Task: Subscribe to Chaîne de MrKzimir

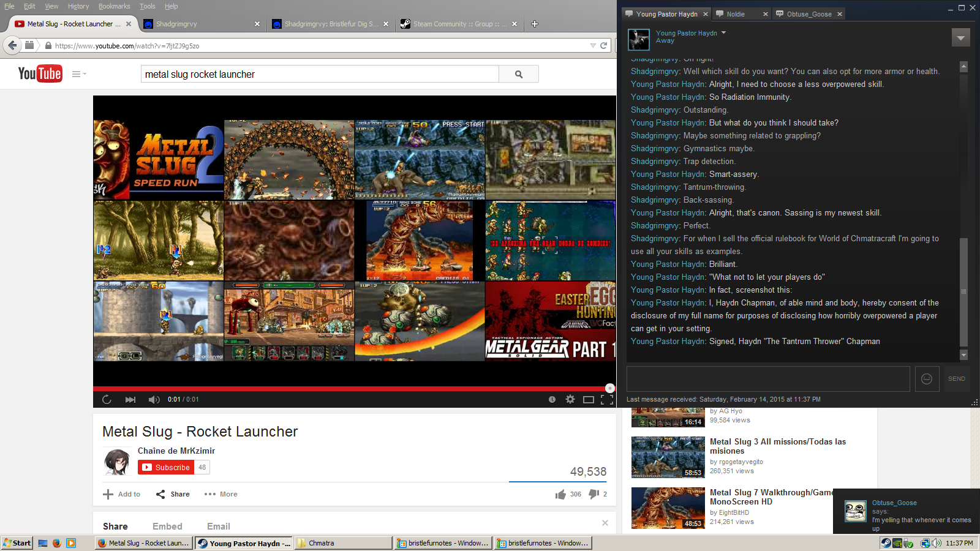Action: tap(166, 467)
